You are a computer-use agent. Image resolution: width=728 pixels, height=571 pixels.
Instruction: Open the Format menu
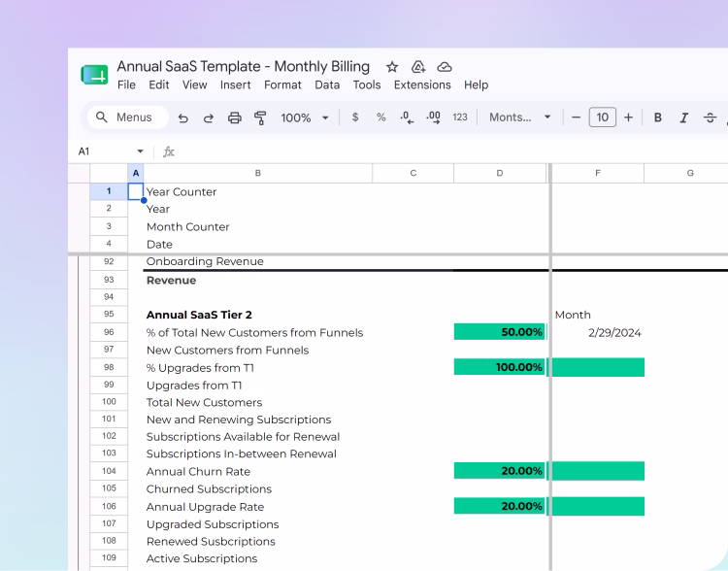pos(282,85)
